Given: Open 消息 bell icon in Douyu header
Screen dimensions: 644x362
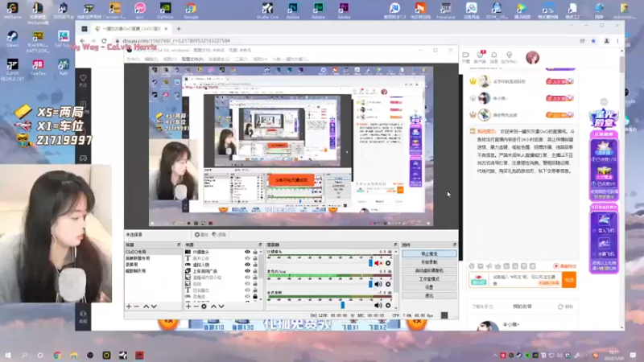Looking at the screenshot, I should (494, 57).
